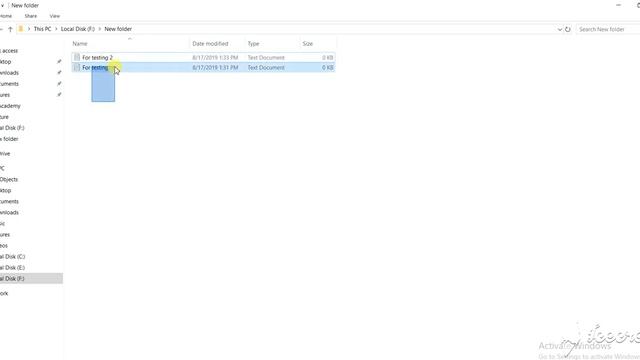The width and height of the screenshot is (640, 360).
Task: Expand address bar history dropdown
Action: 560,29
